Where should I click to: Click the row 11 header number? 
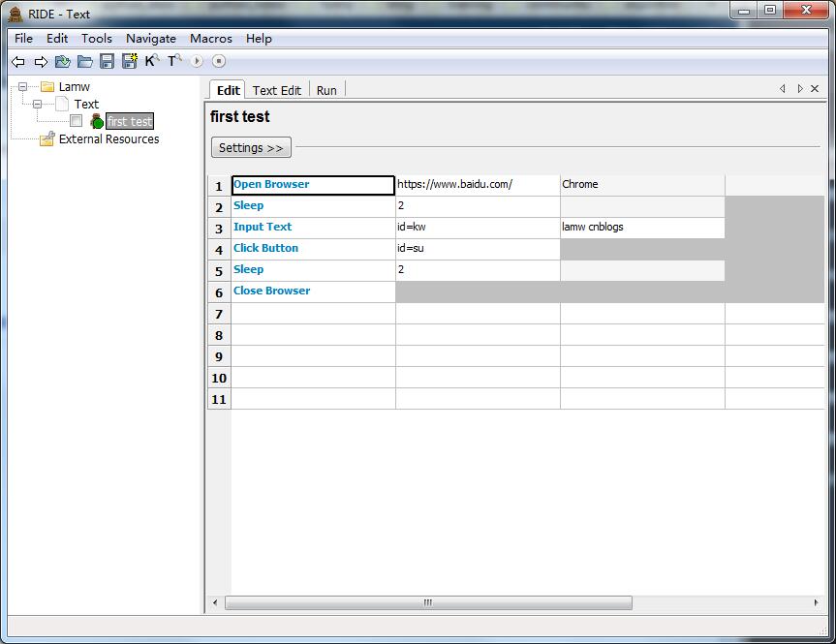(219, 399)
